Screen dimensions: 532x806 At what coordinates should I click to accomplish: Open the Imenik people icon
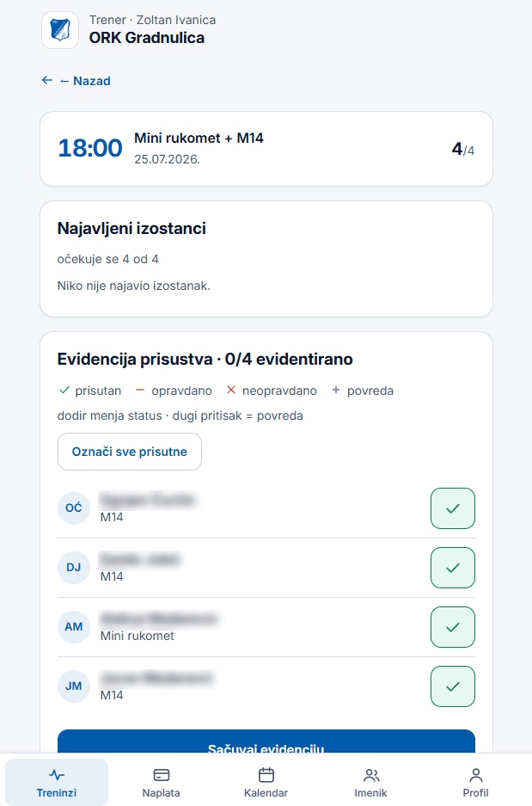370,775
